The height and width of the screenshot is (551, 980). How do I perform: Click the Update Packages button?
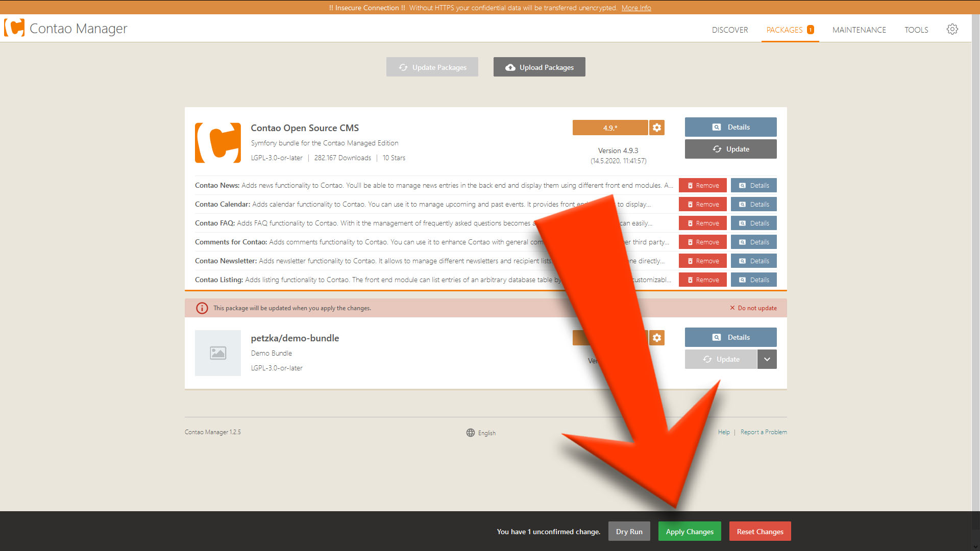pyautogui.click(x=432, y=67)
